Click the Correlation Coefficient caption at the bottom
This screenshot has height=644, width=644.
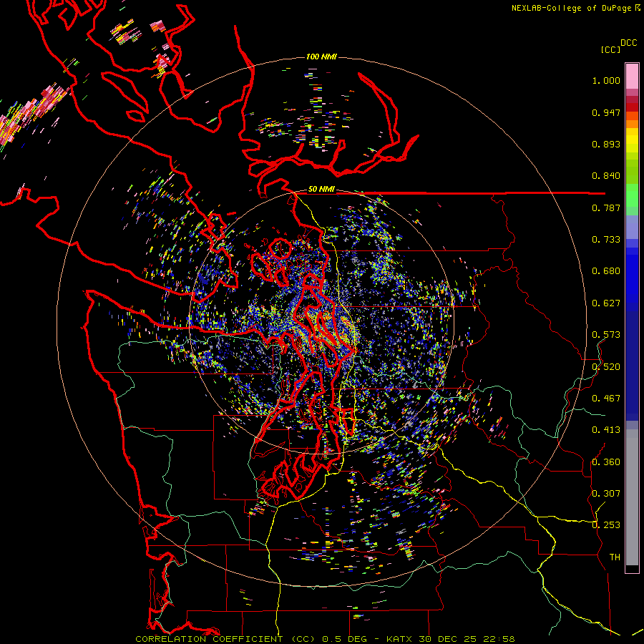(x=325, y=639)
